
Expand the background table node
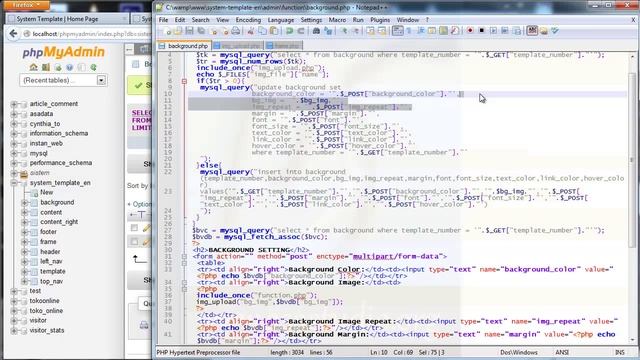coord(24,202)
